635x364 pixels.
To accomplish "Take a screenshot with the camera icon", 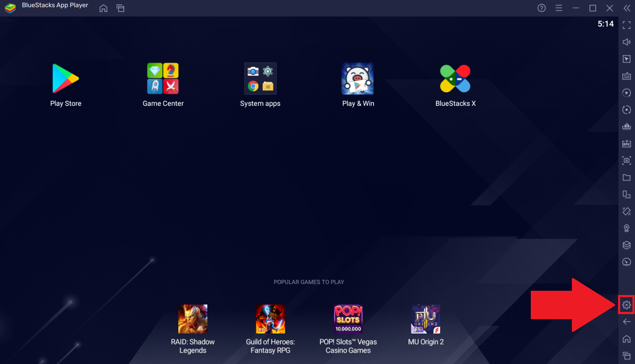I will 627,160.
